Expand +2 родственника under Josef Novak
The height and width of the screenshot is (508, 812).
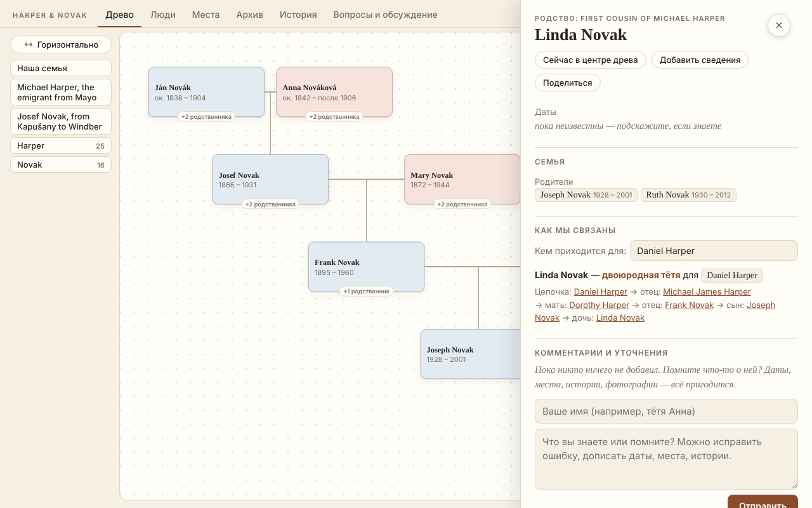(x=270, y=204)
